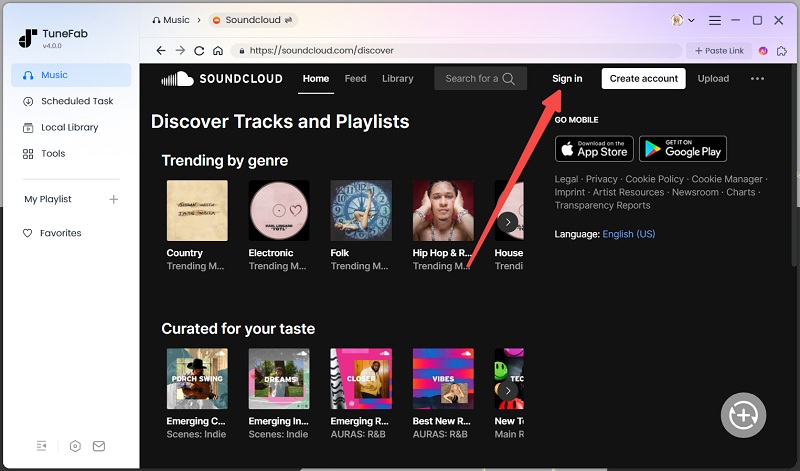Collapse the TuneFab sidebar
The height and width of the screenshot is (471, 800).
click(x=41, y=446)
